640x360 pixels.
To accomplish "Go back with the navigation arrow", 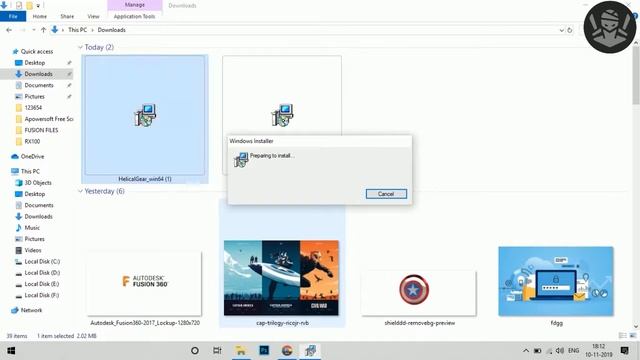I will 9,30.
